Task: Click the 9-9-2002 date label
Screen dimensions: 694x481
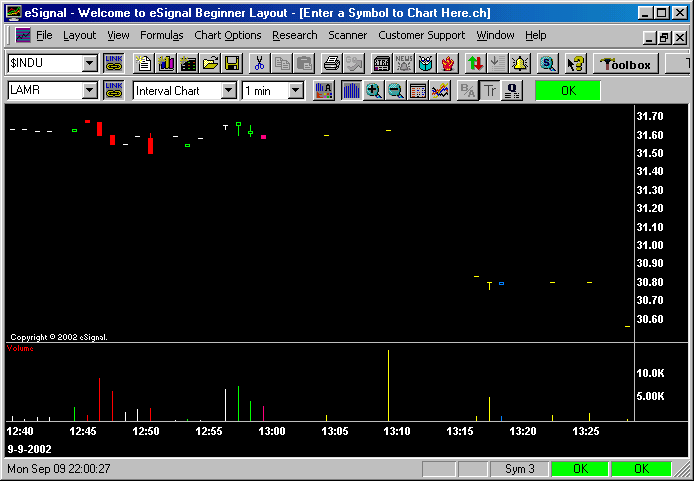Action: [29, 449]
